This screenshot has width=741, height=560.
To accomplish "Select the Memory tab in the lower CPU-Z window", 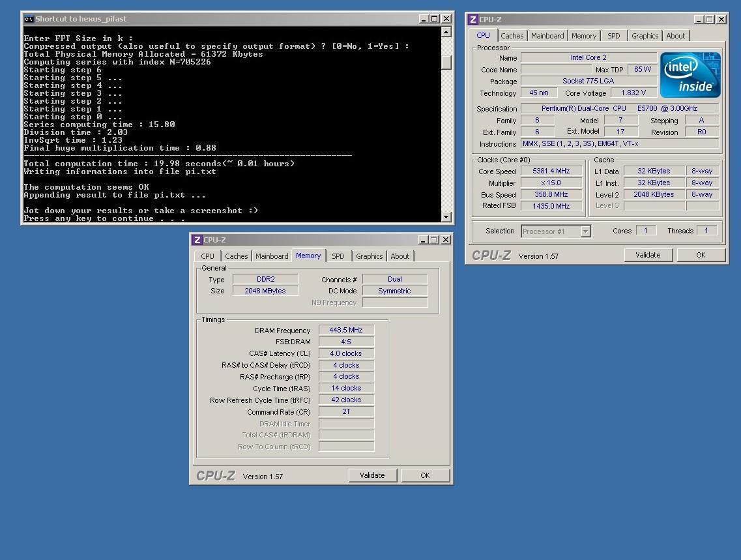I will (308, 256).
